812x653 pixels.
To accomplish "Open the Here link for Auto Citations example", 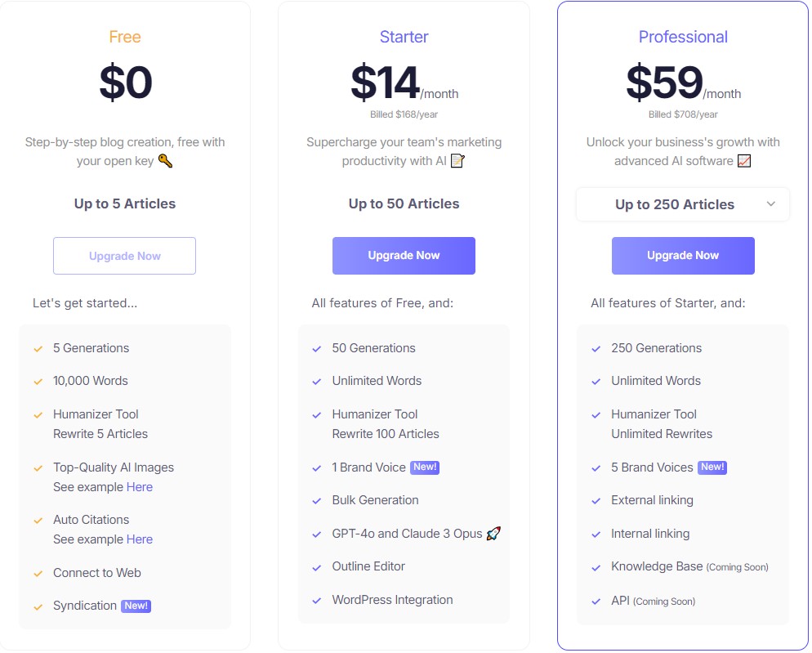I will point(140,539).
